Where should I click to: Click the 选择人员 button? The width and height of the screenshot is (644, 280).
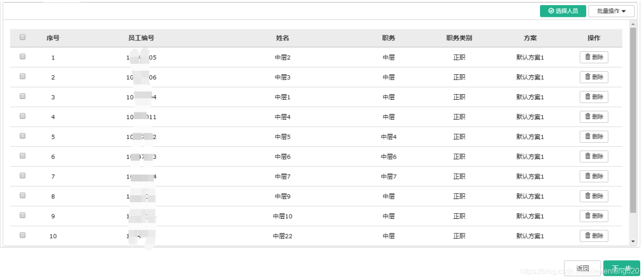563,11
